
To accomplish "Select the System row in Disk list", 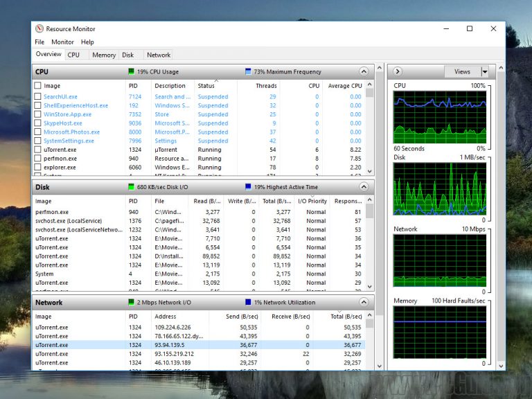I will point(199,274).
